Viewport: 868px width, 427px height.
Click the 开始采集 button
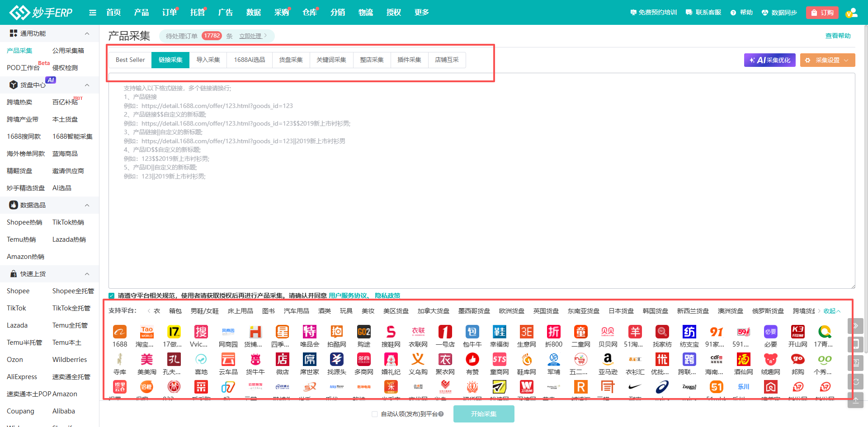(x=484, y=414)
